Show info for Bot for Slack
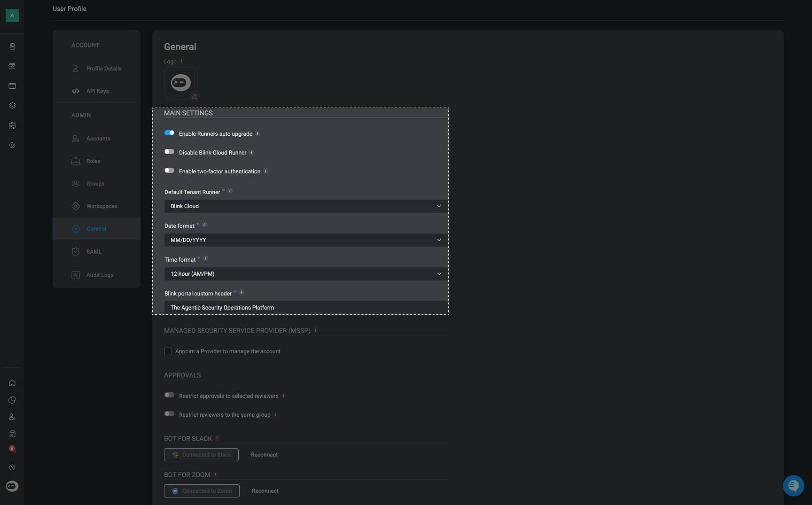This screenshot has height=505, width=812. coord(217,438)
